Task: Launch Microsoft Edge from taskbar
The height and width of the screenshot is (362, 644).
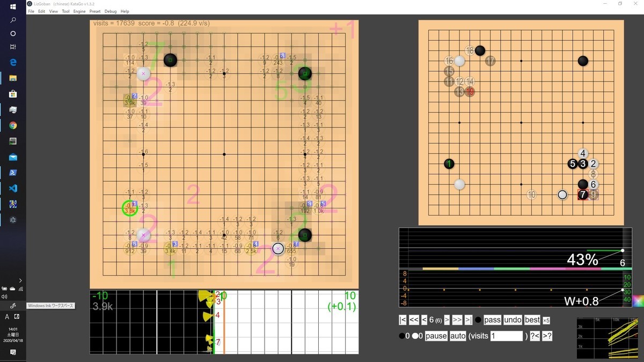Action: click(x=13, y=62)
